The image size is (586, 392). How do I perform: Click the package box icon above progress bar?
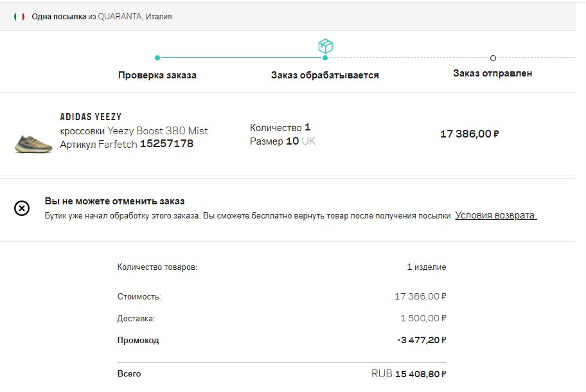pos(326,46)
